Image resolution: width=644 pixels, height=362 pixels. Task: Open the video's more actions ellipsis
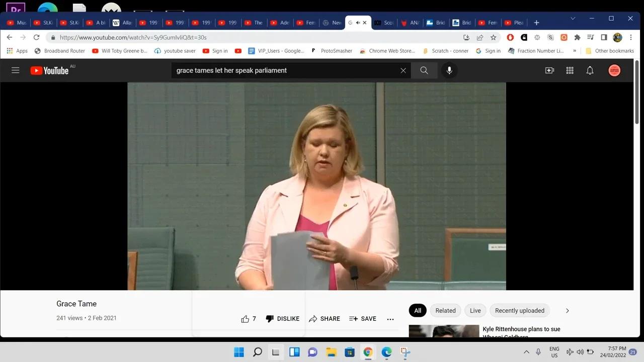[390, 318]
